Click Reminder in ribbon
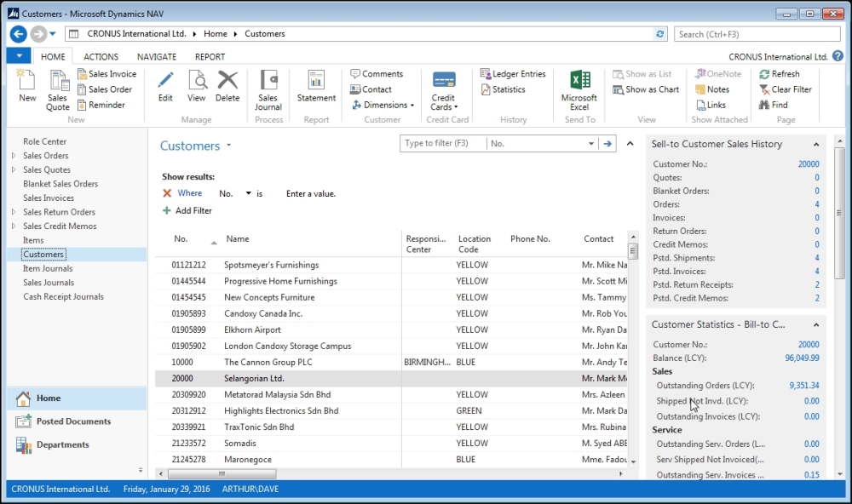 [101, 105]
